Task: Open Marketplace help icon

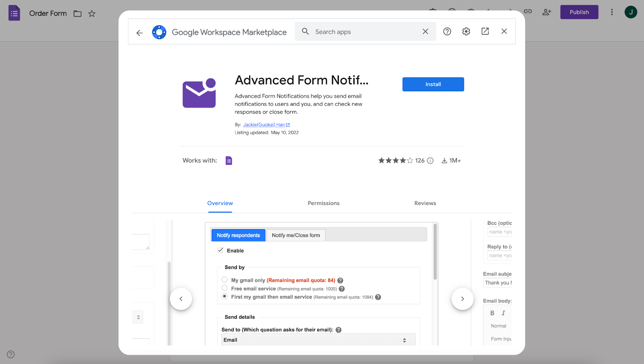Action: pos(447,31)
